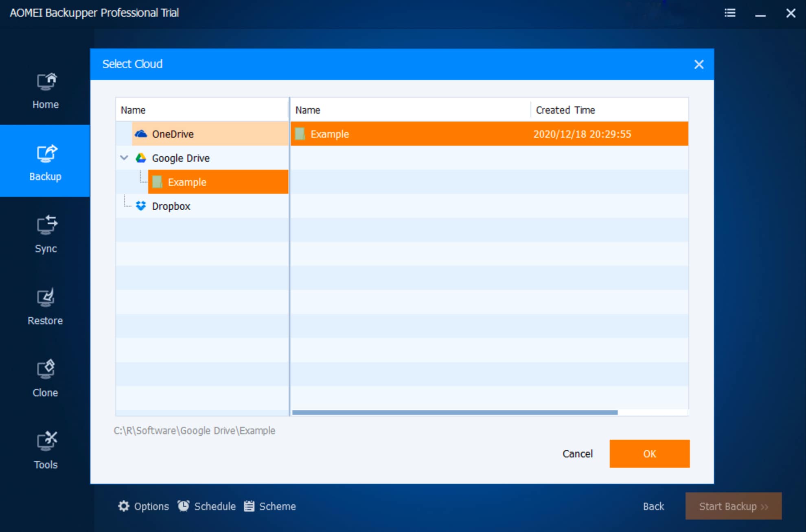This screenshot has width=806, height=532.
Task: Collapse the Google Drive tree node
Action: (x=124, y=158)
